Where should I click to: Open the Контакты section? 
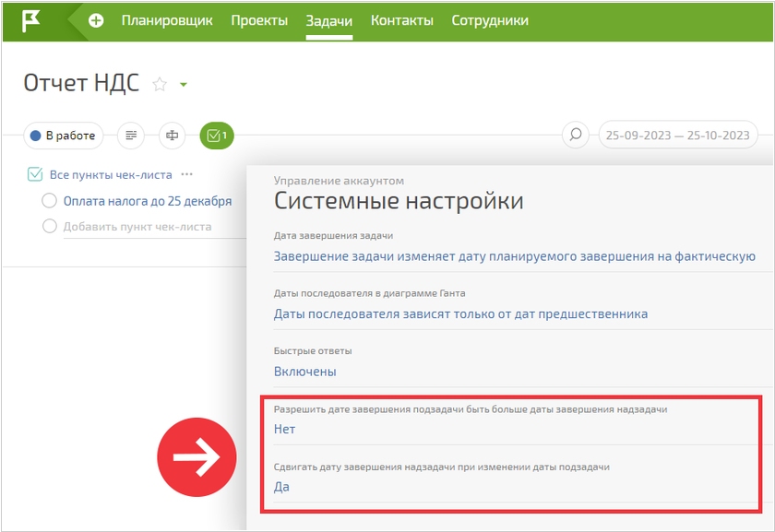coord(402,20)
